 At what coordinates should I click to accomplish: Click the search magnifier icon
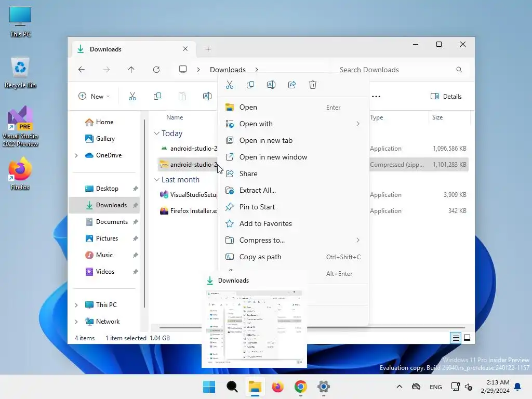(x=459, y=70)
